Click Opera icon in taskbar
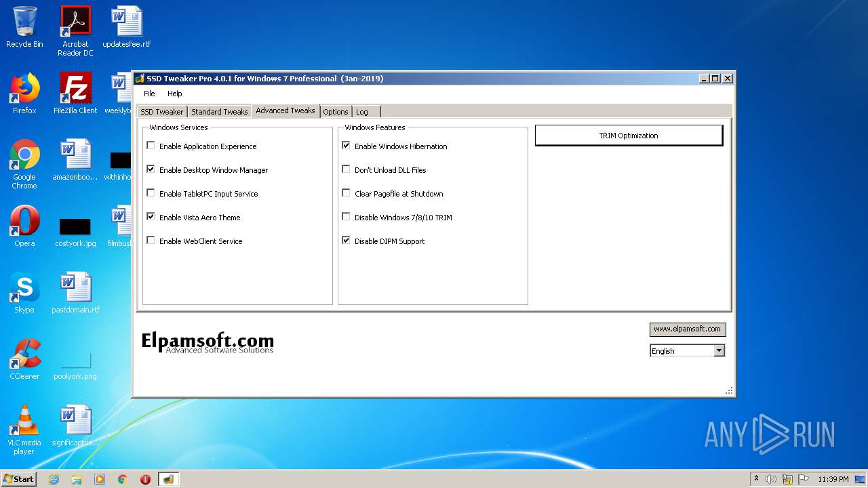868x488 pixels. click(x=145, y=479)
